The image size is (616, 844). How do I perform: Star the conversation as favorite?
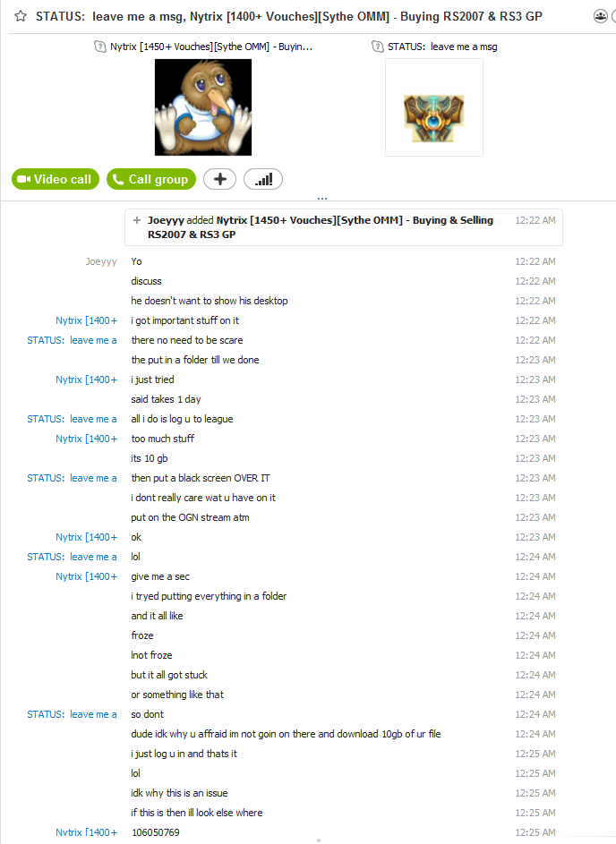point(21,16)
